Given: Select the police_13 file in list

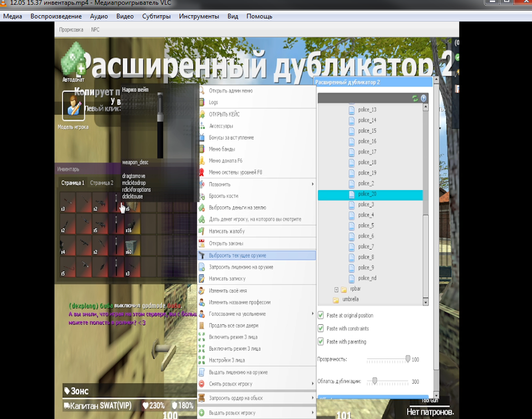Looking at the screenshot, I should coord(367,110).
